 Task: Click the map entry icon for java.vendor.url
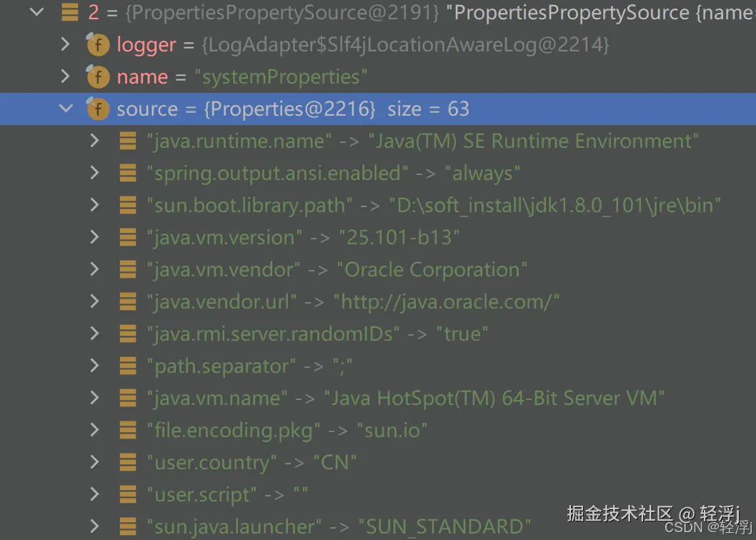pos(128,301)
